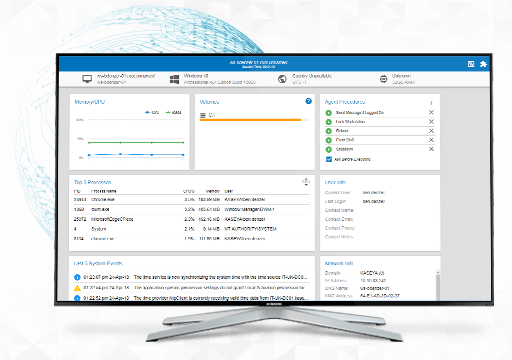This screenshot has height=360, width=512.
Task: Click the Windows 10 OS label in info bar
Action: pos(196,76)
